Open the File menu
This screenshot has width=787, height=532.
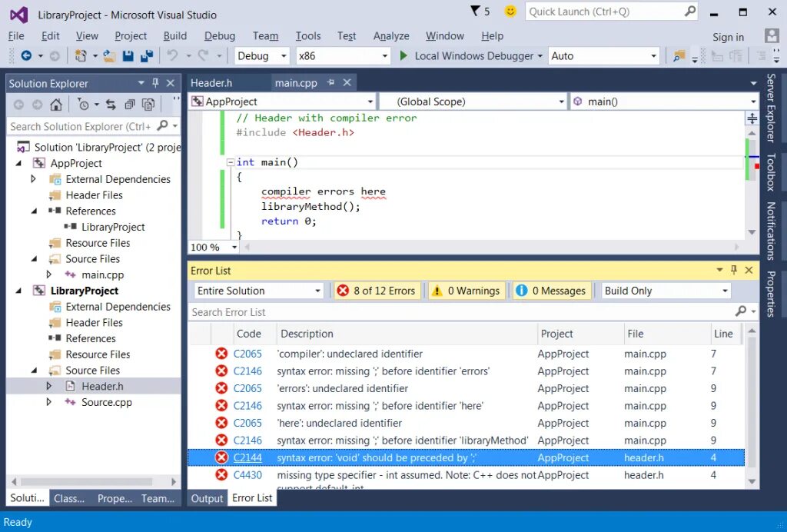(16, 35)
